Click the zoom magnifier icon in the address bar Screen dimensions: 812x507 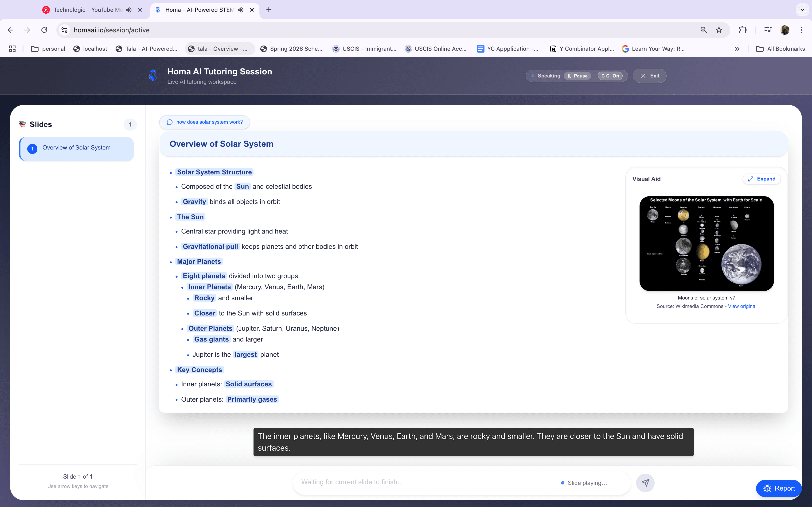pos(703,30)
